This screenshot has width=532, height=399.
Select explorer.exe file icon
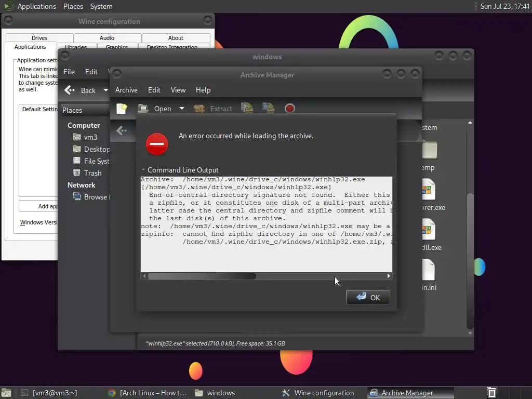pyautogui.click(x=429, y=190)
